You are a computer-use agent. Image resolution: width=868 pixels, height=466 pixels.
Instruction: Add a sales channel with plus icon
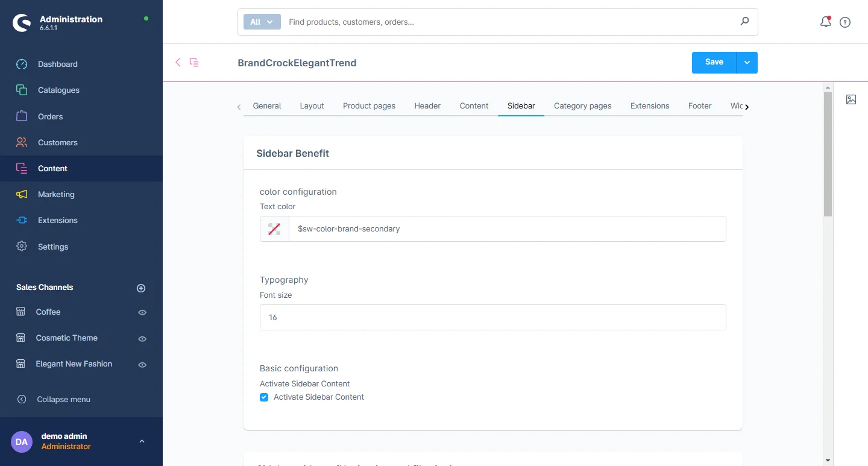(x=141, y=288)
